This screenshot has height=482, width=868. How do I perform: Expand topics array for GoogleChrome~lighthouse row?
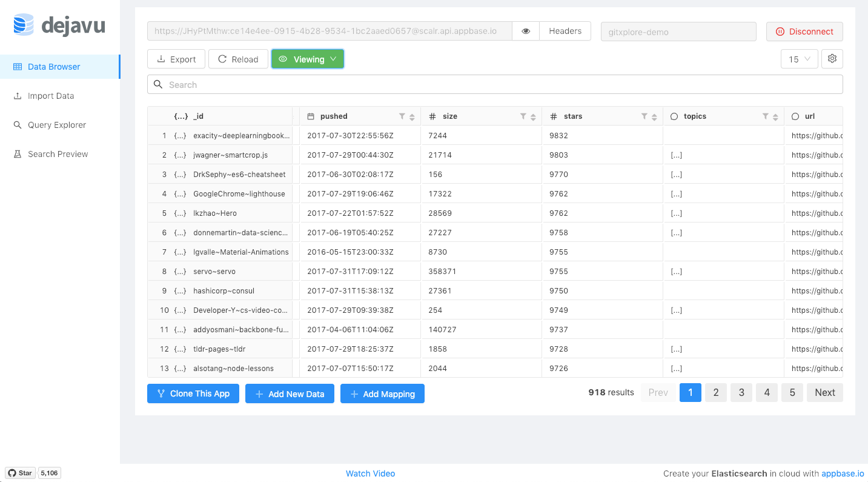(677, 194)
